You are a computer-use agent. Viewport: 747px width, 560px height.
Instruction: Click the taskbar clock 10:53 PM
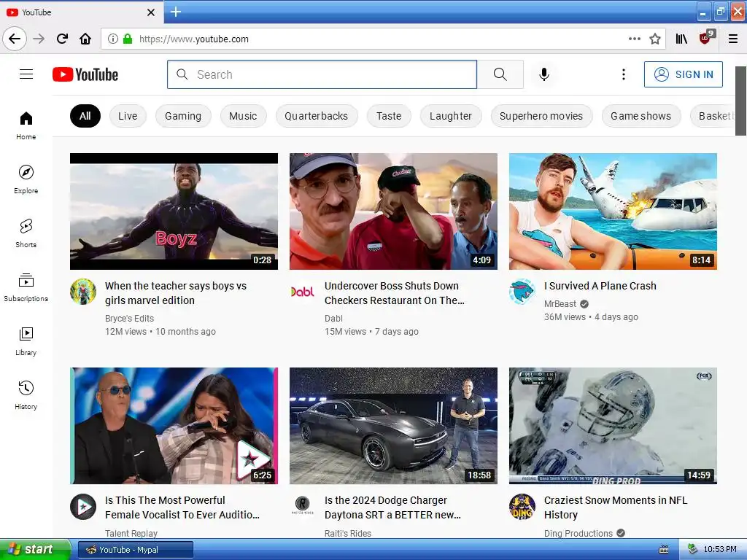[x=720, y=550]
